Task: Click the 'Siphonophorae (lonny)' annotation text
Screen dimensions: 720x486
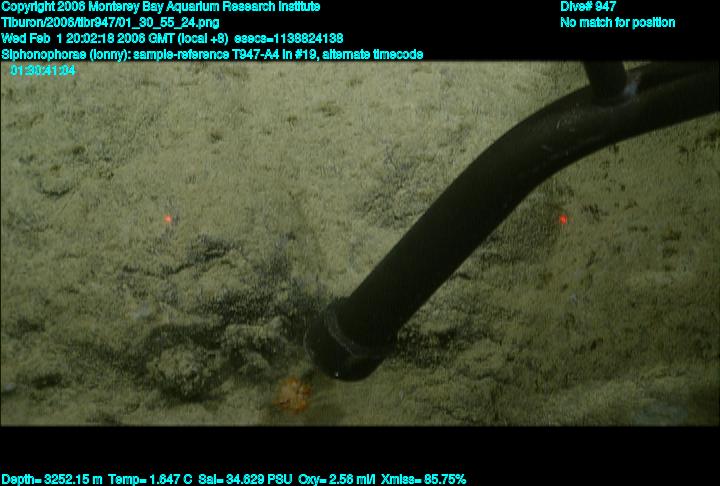Action: (66, 55)
